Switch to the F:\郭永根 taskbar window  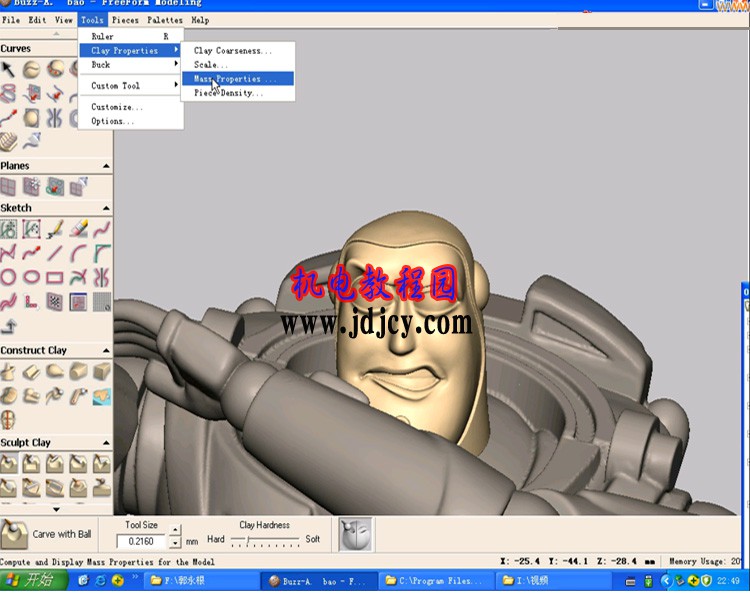(201, 581)
